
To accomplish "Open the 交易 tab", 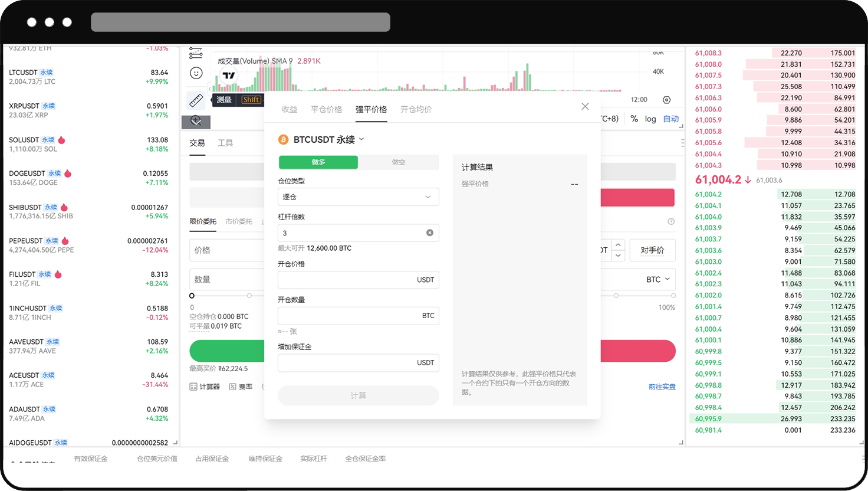I will [x=197, y=143].
